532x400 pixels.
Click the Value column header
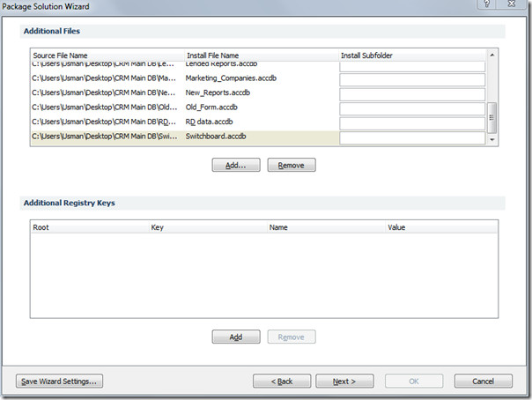point(441,227)
